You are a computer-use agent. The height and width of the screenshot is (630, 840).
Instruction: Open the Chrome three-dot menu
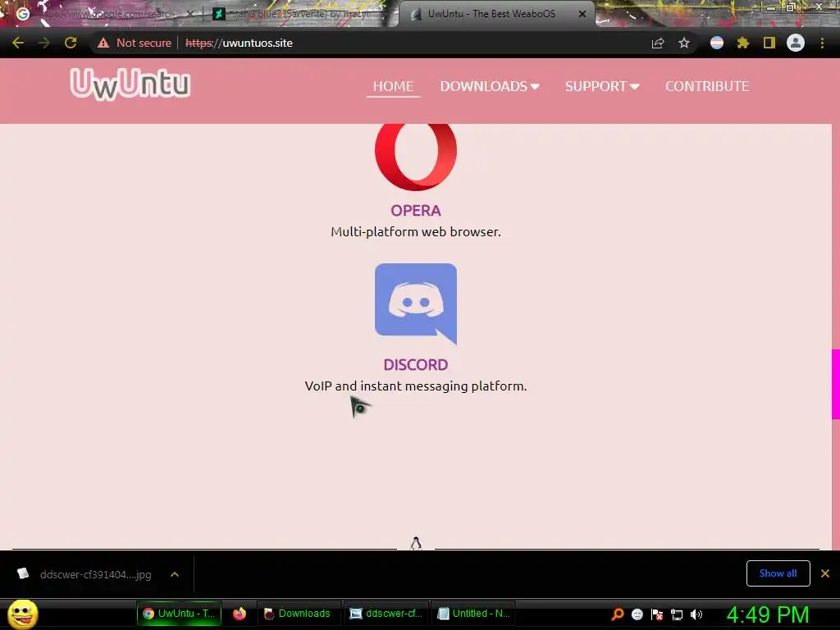pos(822,43)
